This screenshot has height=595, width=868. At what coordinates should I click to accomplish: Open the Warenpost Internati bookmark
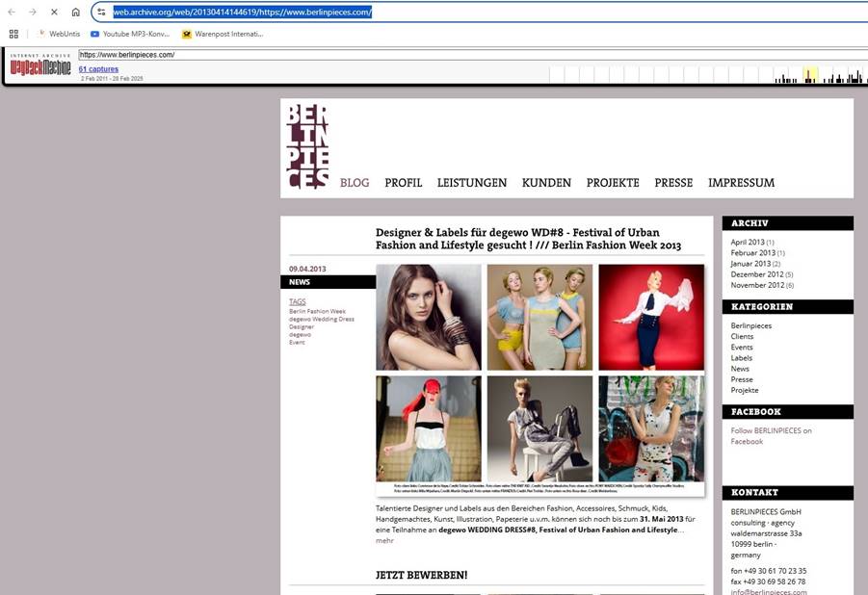pyautogui.click(x=223, y=34)
